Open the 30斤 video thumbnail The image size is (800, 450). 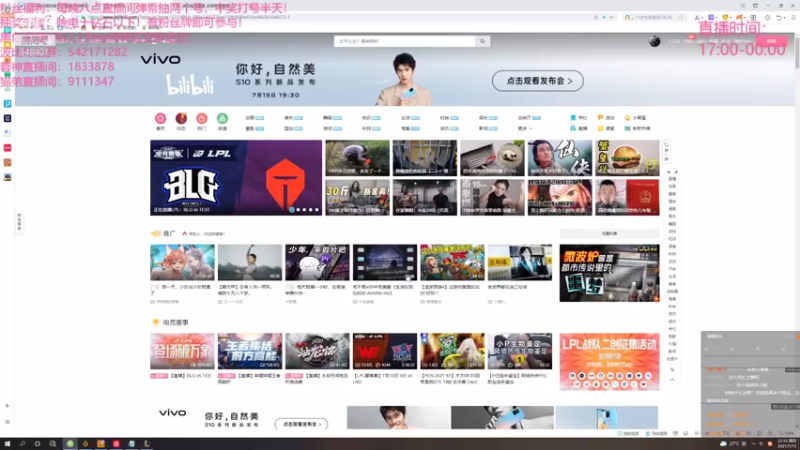point(357,197)
